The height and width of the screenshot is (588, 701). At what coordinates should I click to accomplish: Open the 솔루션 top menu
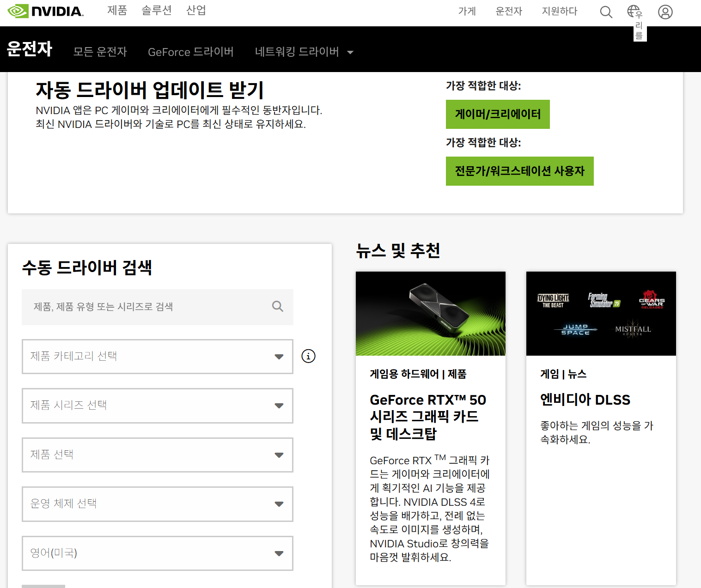157,10
